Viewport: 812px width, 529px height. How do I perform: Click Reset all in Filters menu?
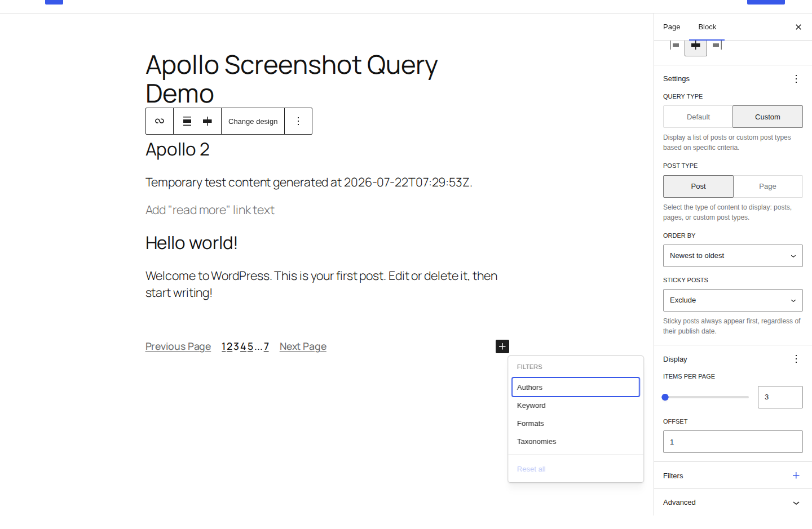[576, 469]
